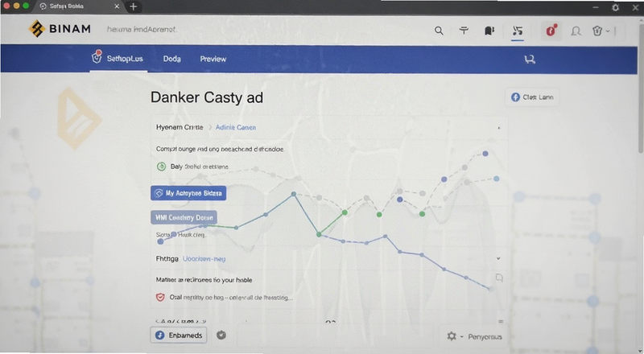Click the Danker Casty ad heading
Viewport: 644px width, 354px height.
tap(207, 97)
